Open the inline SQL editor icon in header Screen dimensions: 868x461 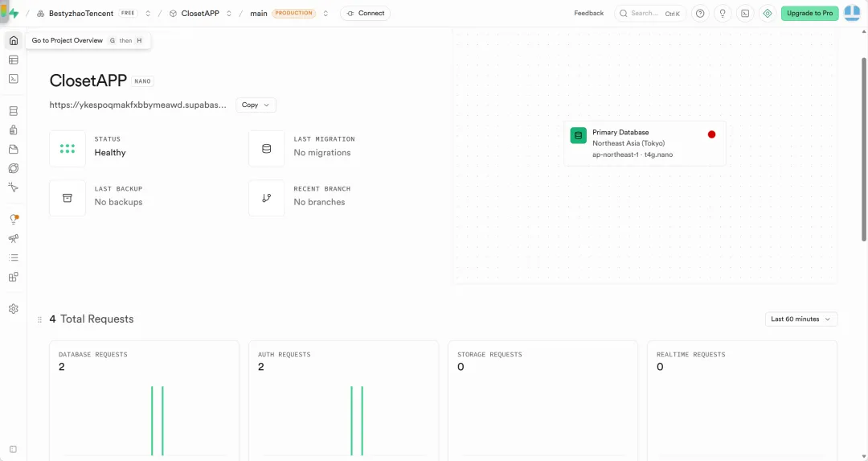(745, 14)
